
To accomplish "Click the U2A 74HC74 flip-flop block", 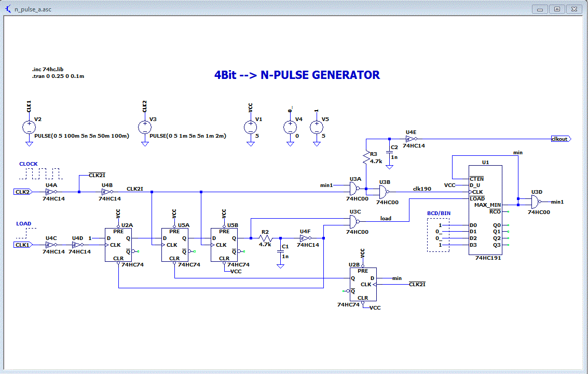I will (x=118, y=245).
